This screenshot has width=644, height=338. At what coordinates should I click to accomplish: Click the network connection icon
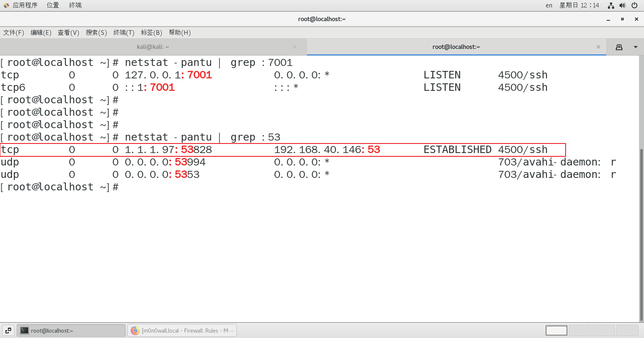click(x=611, y=5)
